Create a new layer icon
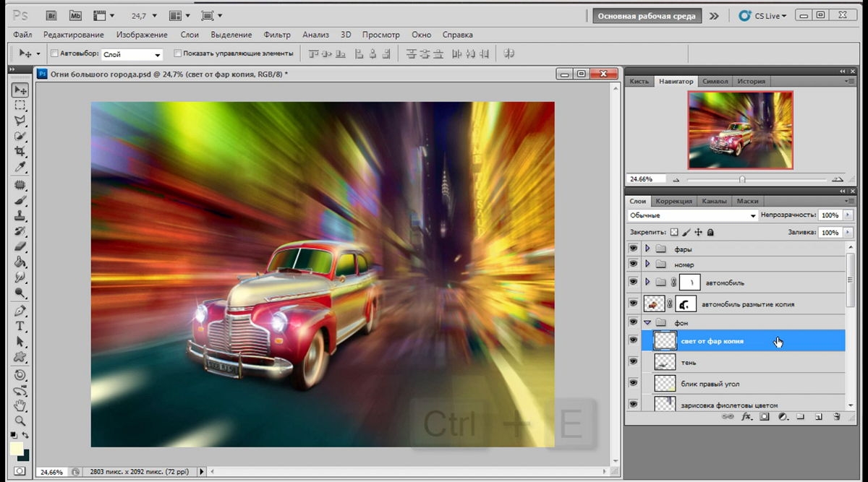 819,417
